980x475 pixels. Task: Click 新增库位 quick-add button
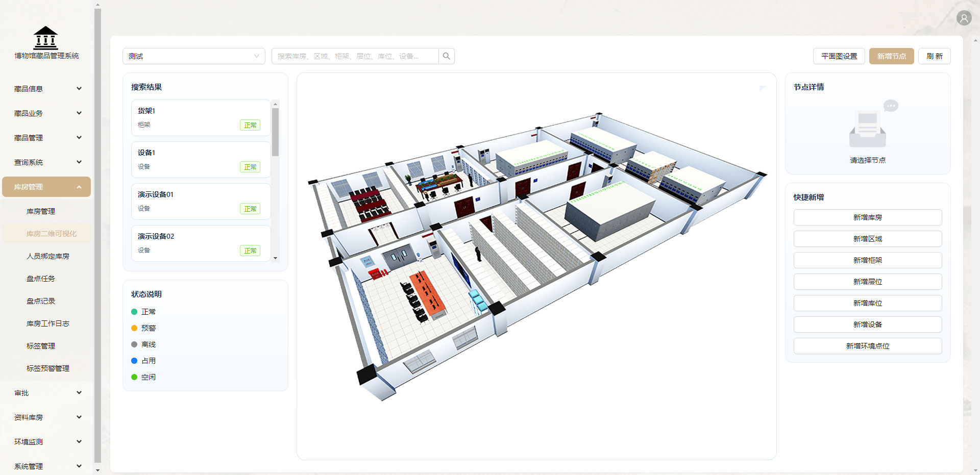coord(868,303)
